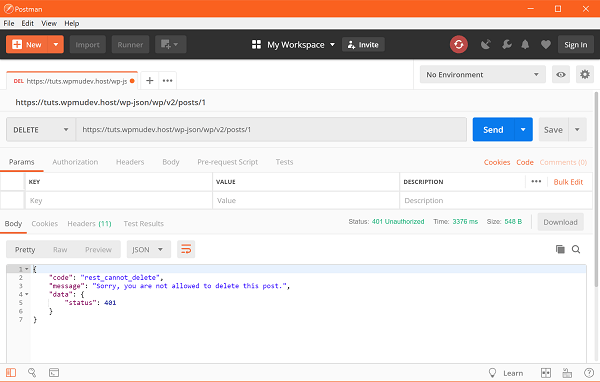This screenshot has width=600, height=382.
Task: Open Find and Replace icon
Action: [x=32, y=372]
